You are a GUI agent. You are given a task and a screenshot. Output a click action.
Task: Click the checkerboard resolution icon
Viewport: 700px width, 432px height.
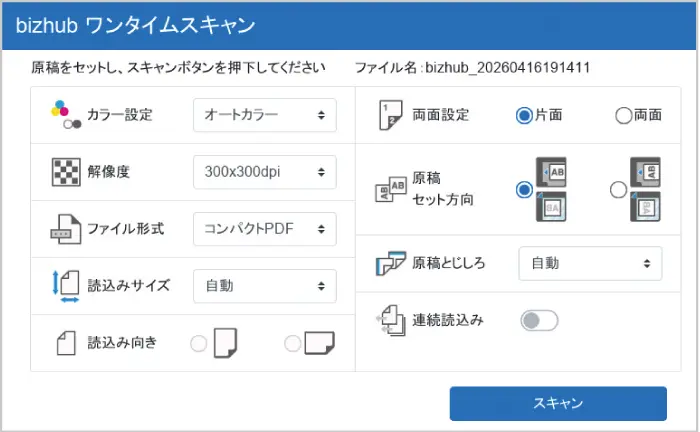66,172
